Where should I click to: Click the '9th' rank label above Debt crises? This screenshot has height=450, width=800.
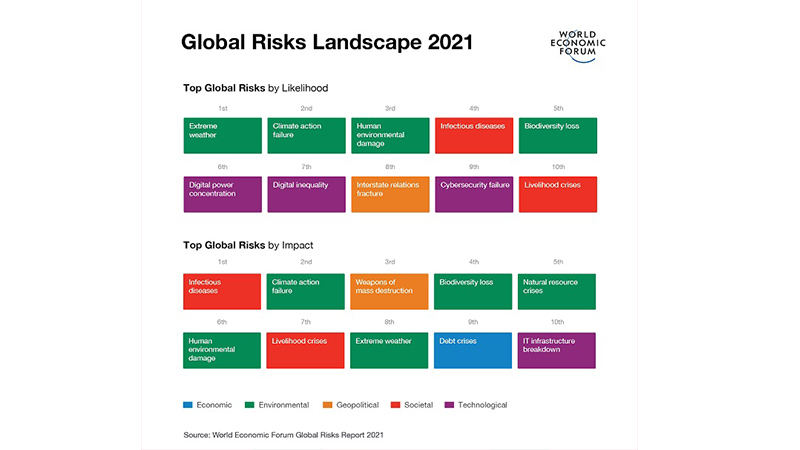[473, 321]
